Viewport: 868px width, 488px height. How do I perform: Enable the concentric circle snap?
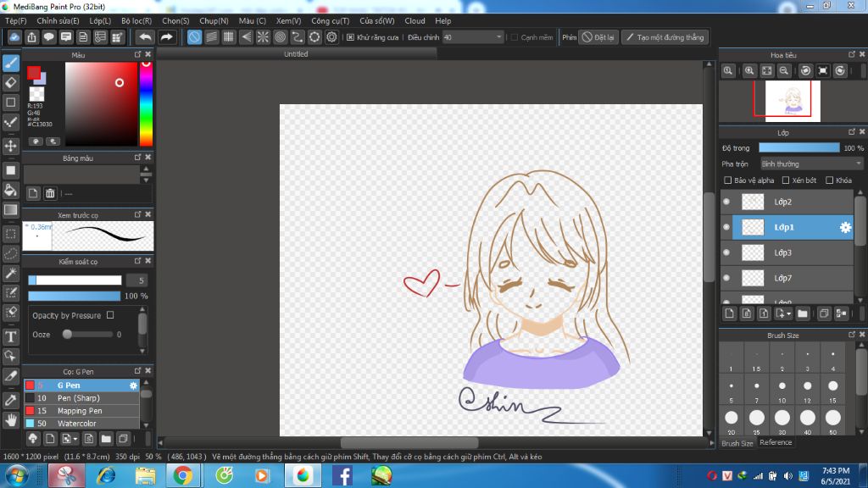(x=280, y=37)
